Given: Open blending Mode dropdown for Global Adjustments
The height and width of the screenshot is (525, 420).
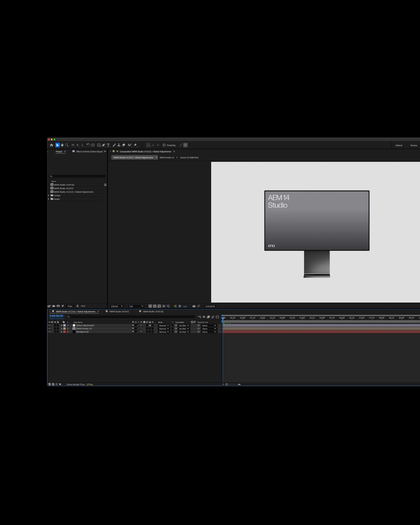Looking at the screenshot, I should [x=164, y=325].
